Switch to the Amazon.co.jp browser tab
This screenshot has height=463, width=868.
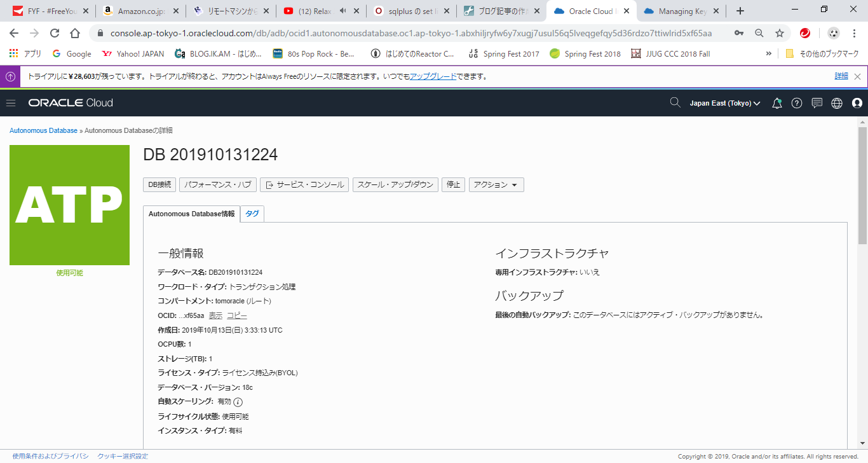(141, 11)
